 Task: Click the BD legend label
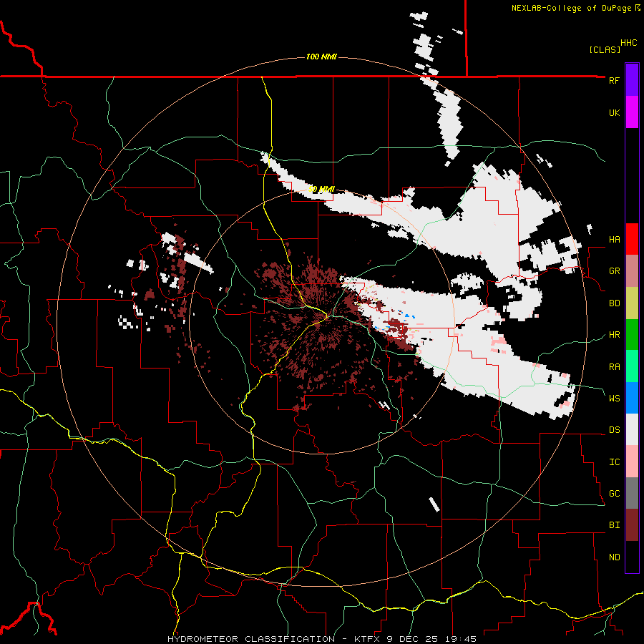(x=614, y=303)
